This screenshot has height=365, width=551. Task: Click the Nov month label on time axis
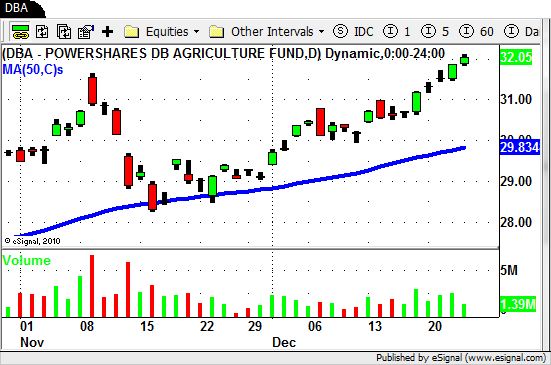pyautogui.click(x=32, y=342)
